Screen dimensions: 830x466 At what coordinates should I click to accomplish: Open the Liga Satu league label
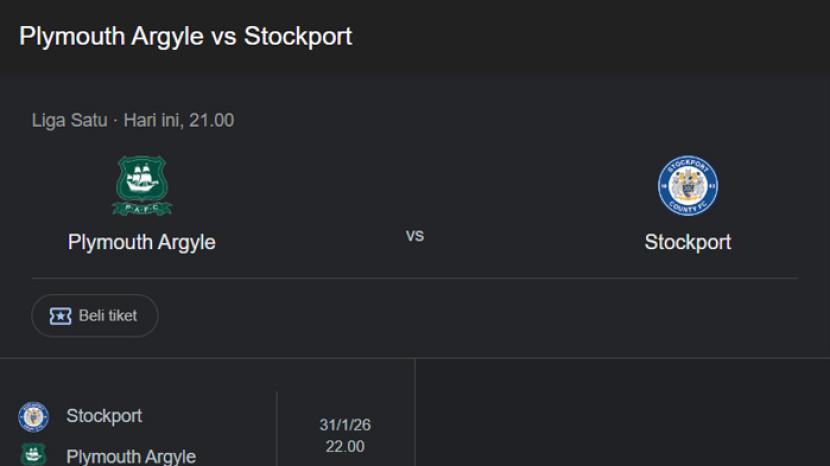pos(69,121)
